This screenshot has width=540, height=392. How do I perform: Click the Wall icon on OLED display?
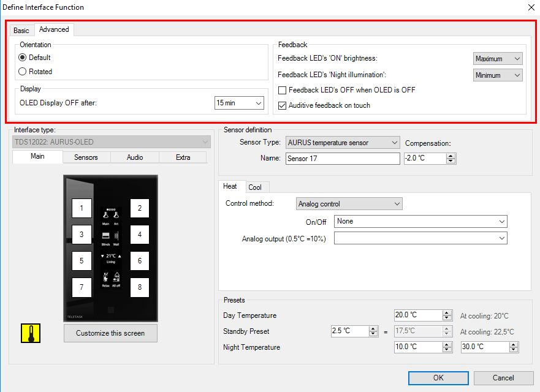(116, 236)
